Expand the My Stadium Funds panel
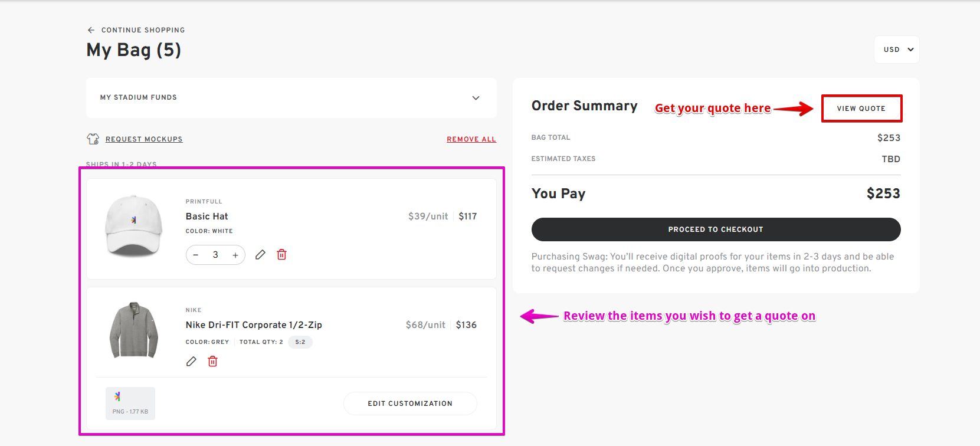The height and width of the screenshot is (446, 980). pos(291,98)
